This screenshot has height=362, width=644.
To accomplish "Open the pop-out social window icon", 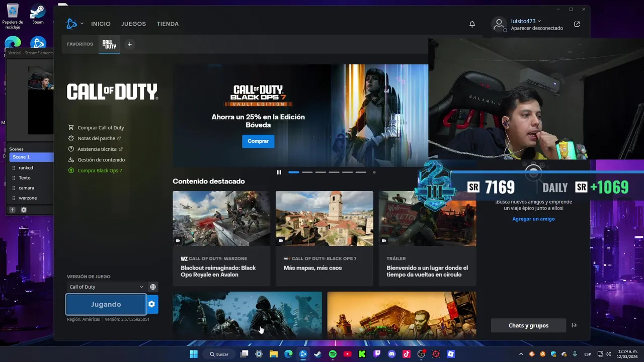I will (x=577, y=24).
